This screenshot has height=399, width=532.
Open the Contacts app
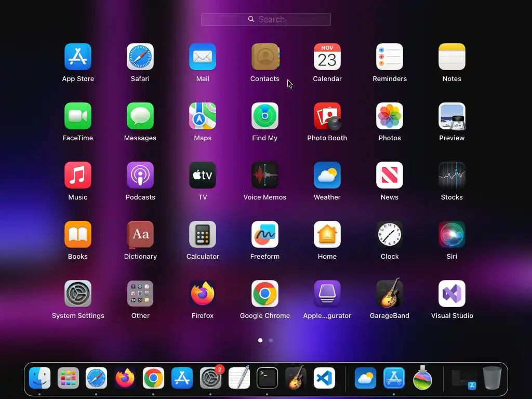pyautogui.click(x=265, y=57)
